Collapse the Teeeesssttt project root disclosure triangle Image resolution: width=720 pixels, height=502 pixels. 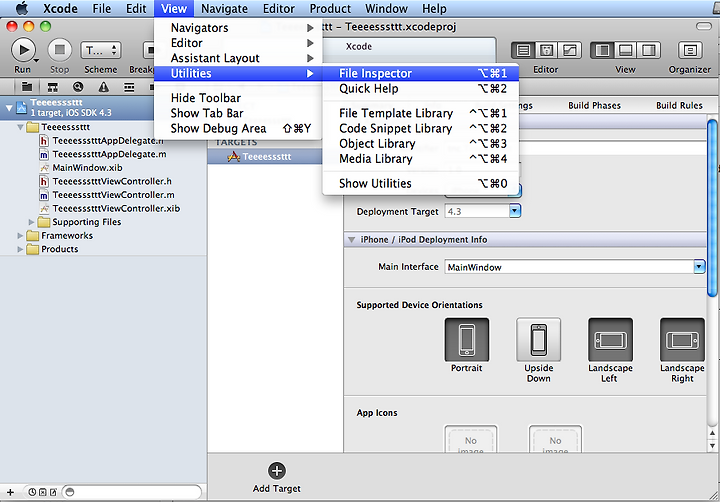pos(9,108)
